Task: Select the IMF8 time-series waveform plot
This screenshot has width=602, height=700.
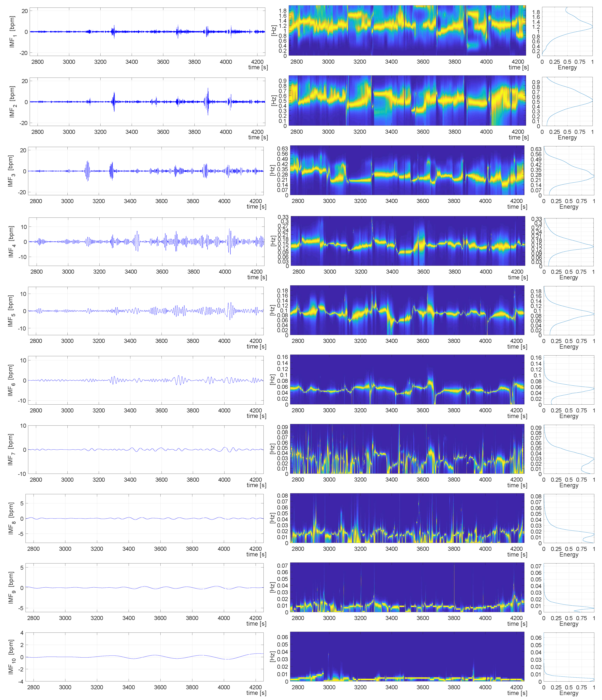Action: click(145, 518)
